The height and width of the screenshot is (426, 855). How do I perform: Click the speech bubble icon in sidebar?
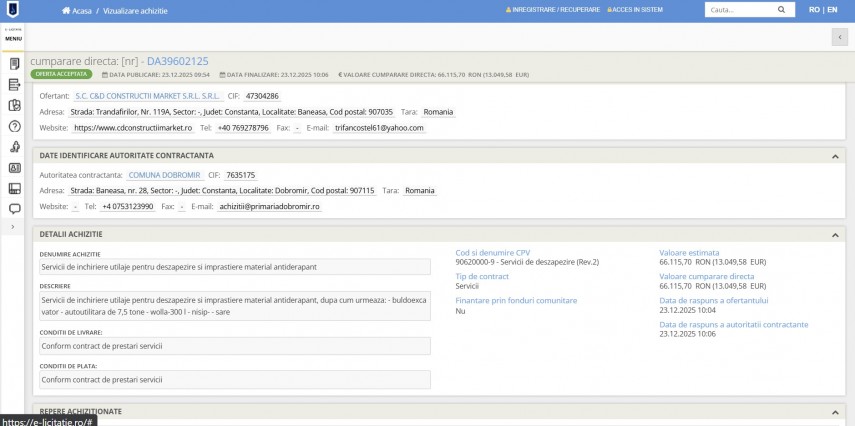tap(14, 209)
